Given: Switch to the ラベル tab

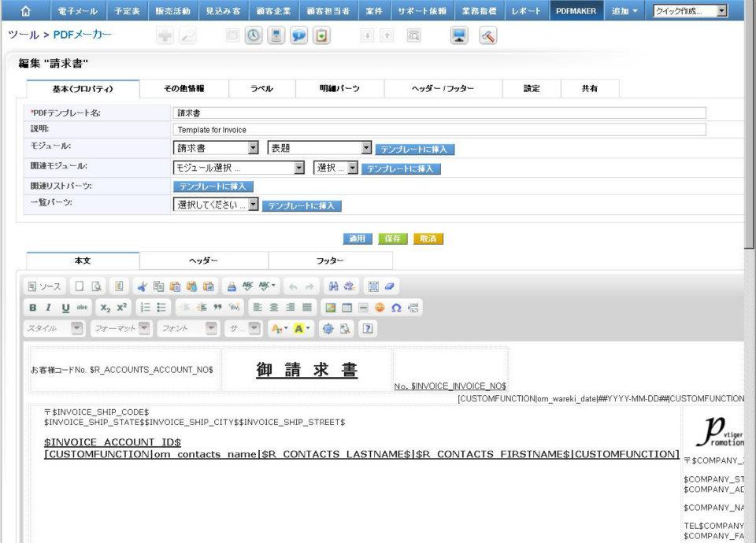Looking at the screenshot, I should pyautogui.click(x=261, y=89).
